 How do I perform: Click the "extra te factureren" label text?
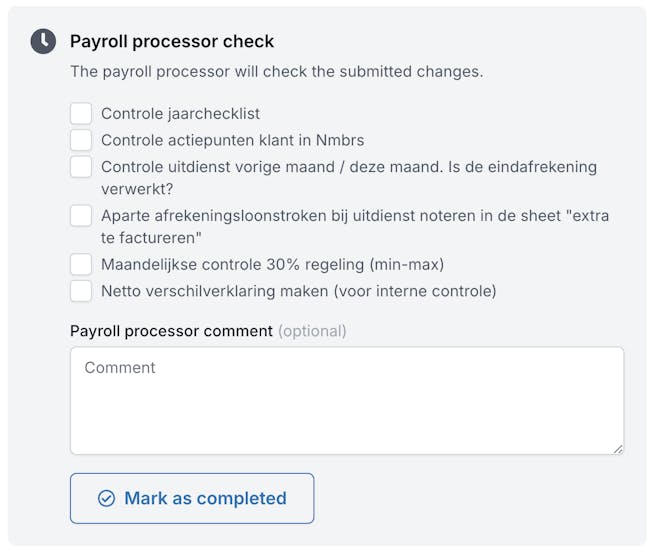(x=355, y=226)
